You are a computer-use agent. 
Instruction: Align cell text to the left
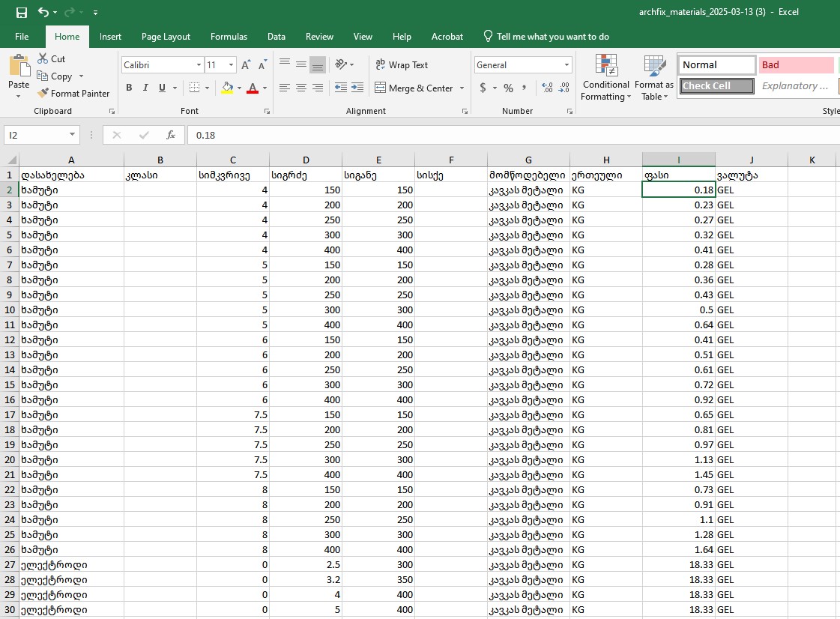285,88
